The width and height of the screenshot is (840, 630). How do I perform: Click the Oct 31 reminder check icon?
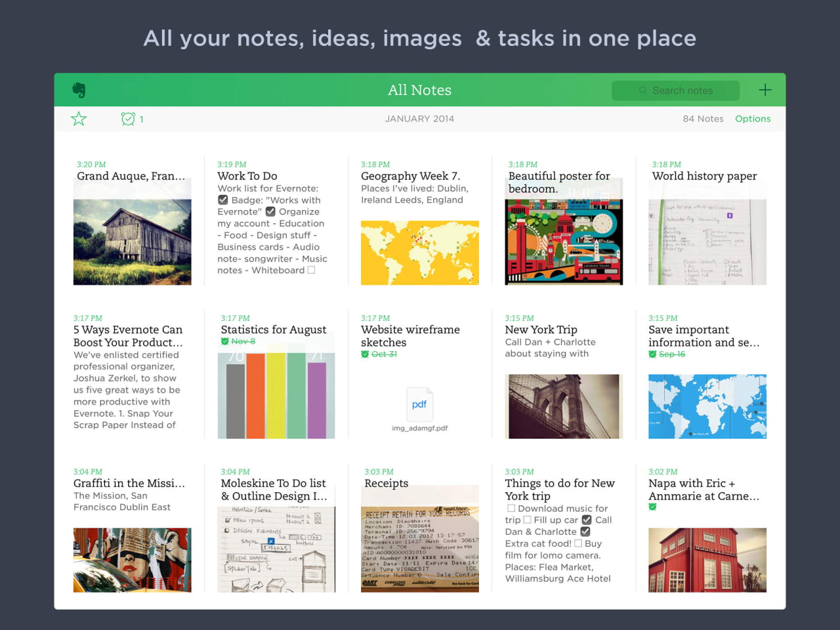coord(365,354)
